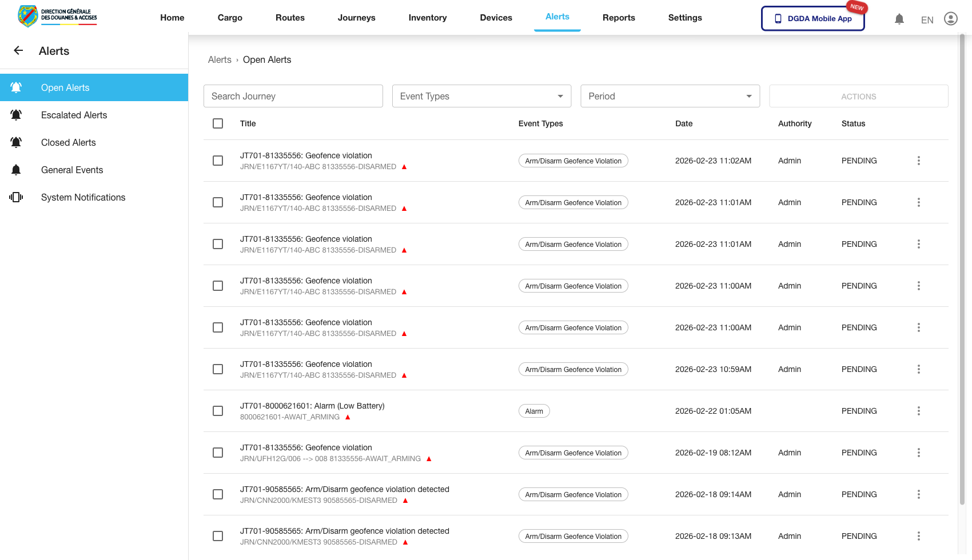This screenshot has width=972, height=560.
Task: Click into the Search Journey field
Action: pyautogui.click(x=293, y=96)
